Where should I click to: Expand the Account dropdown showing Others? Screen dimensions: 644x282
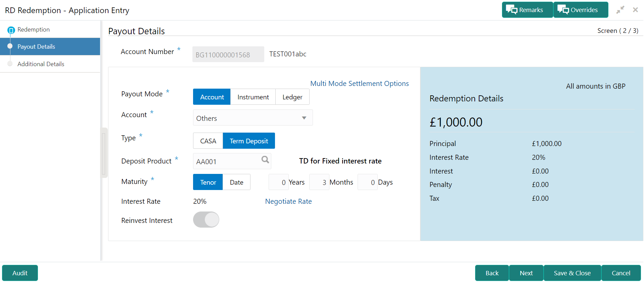253,118
